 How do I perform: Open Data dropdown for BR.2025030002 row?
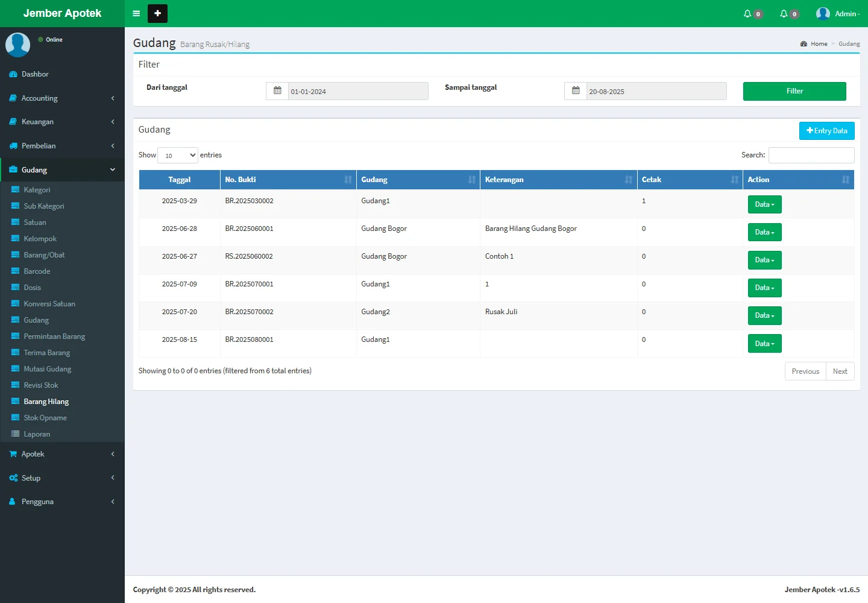764,204
